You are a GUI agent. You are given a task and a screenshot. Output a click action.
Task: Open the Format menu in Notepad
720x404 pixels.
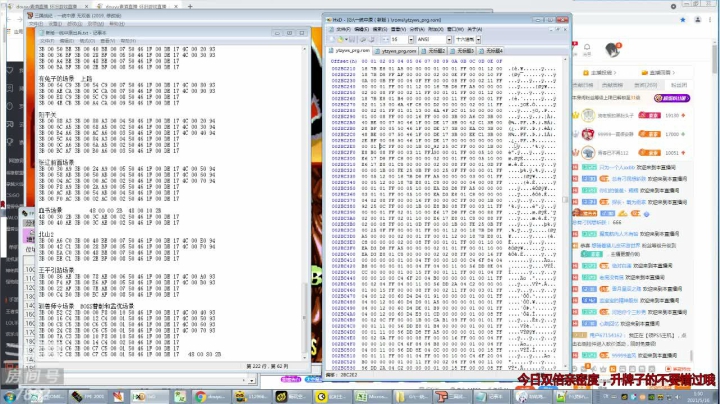[x=87, y=41]
